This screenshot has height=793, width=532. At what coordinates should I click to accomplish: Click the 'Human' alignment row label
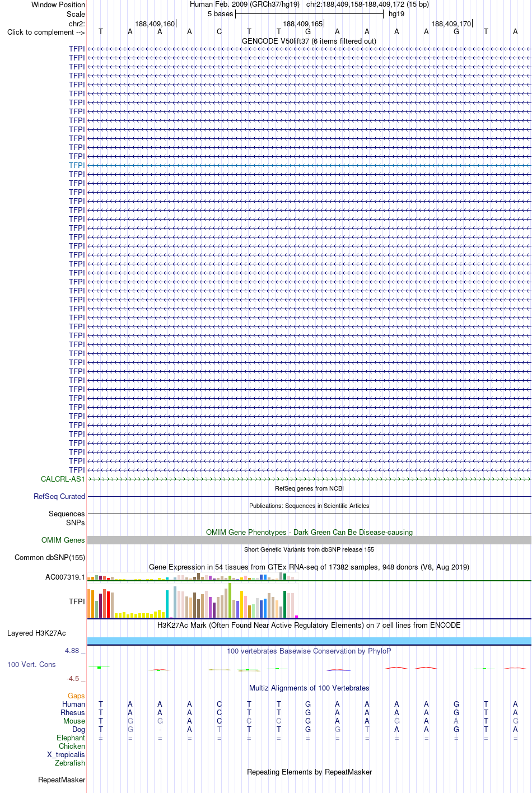73,704
